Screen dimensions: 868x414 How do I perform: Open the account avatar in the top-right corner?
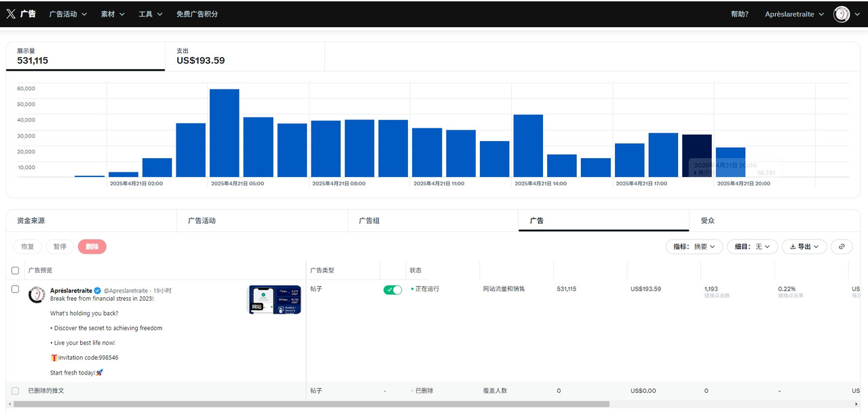click(842, 14)
